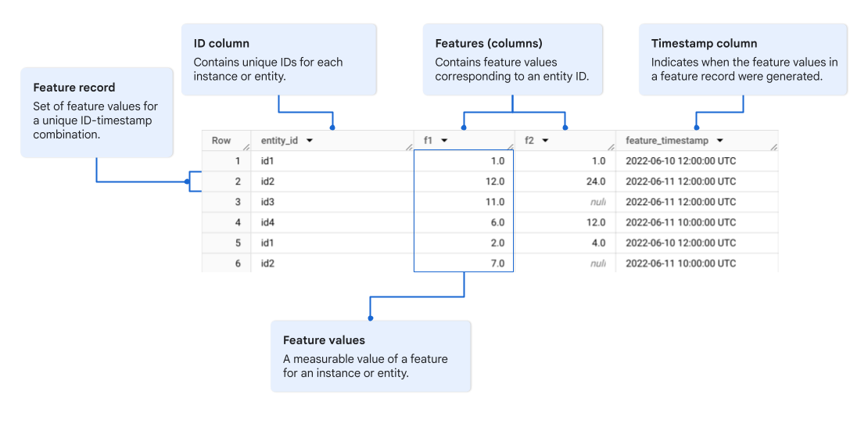
Task: Select the Row column header
Action: [x=221, y=141]
